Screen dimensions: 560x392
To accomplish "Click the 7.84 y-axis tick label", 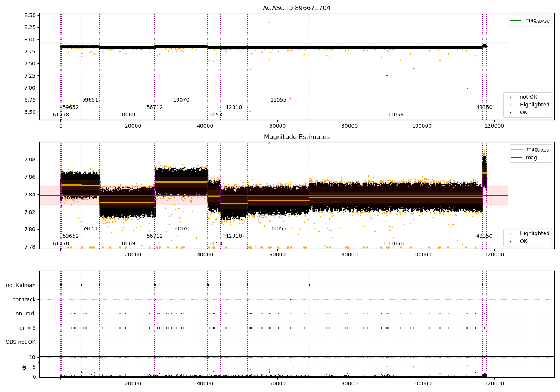I will pyautogui.click(x=30, y=195).
